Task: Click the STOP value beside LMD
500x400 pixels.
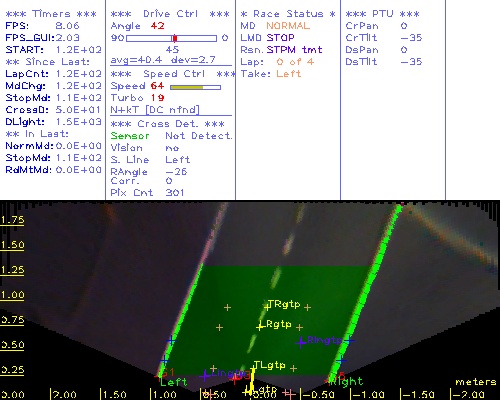Action: (x=280, y=38)
